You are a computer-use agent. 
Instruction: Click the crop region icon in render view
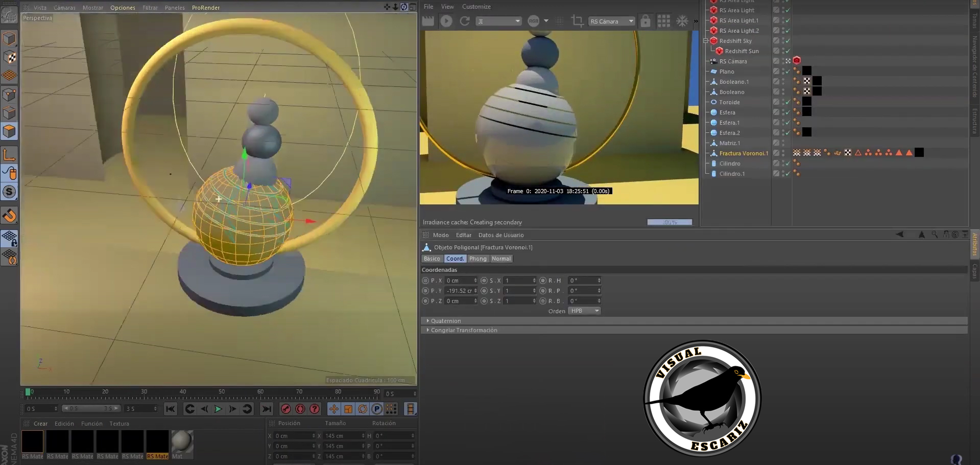coord(577,21)
